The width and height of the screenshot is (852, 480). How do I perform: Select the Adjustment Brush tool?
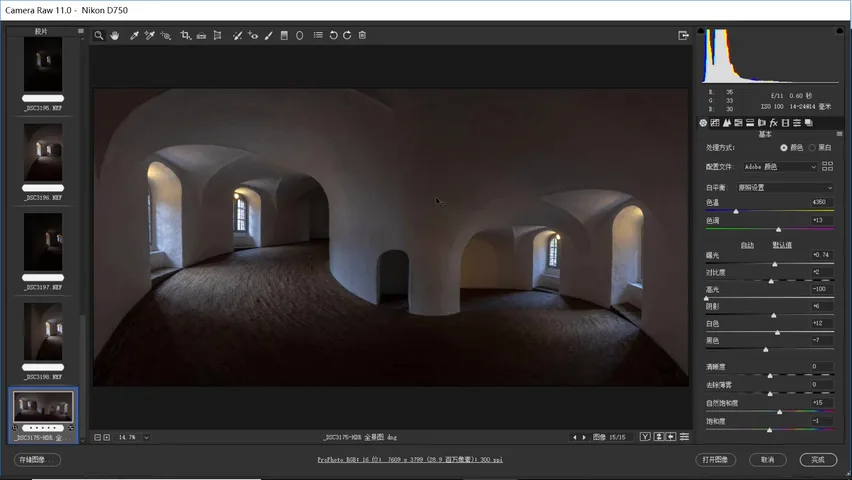click(x=268, y=35)
